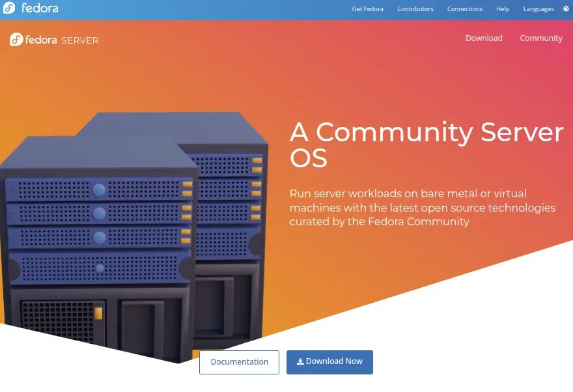573x392 pixels.
Task: Click the 'A Community Server OS' heading
Action: click(x=426, y=145)
